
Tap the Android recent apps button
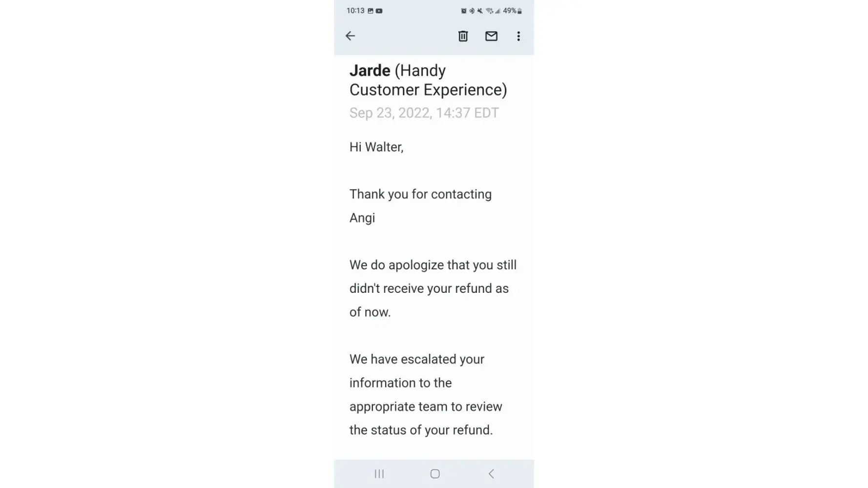[379, 474]
